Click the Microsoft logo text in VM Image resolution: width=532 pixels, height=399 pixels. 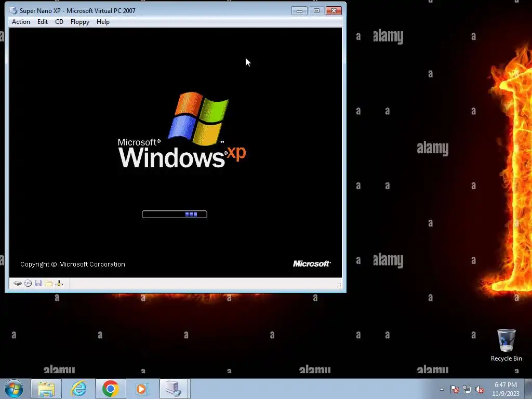point(312,263)
